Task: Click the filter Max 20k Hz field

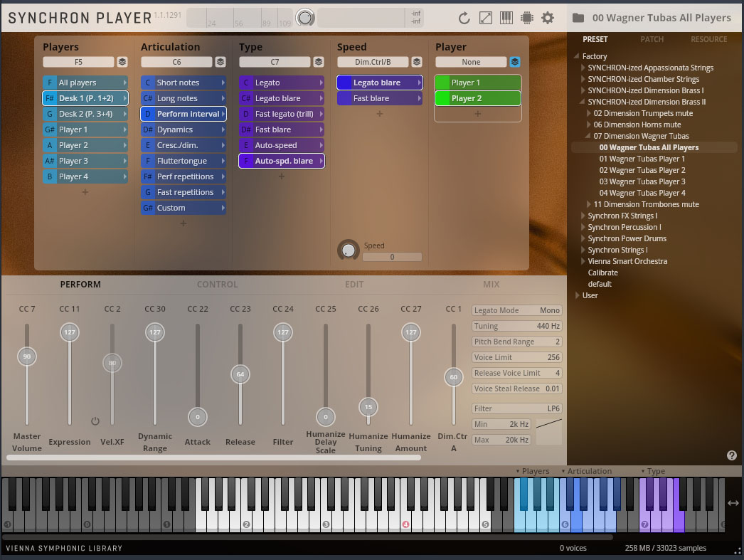Action: point(501,440)
